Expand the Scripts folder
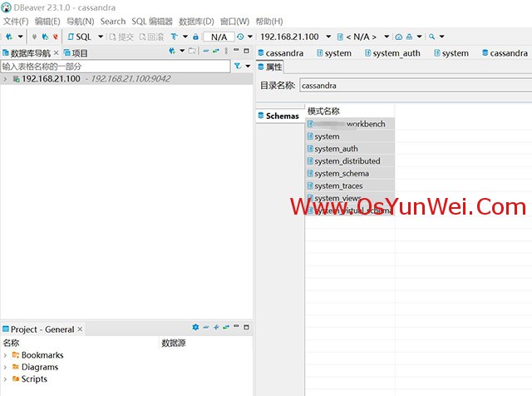Viewport: 532px width, 396px height. [x=5, y=379]
